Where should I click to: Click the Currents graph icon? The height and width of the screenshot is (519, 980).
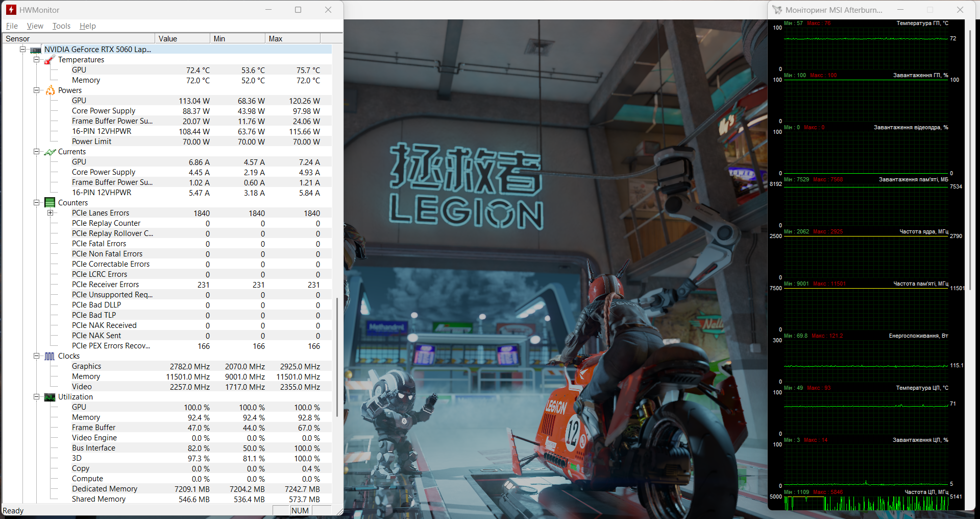(50, 152)
